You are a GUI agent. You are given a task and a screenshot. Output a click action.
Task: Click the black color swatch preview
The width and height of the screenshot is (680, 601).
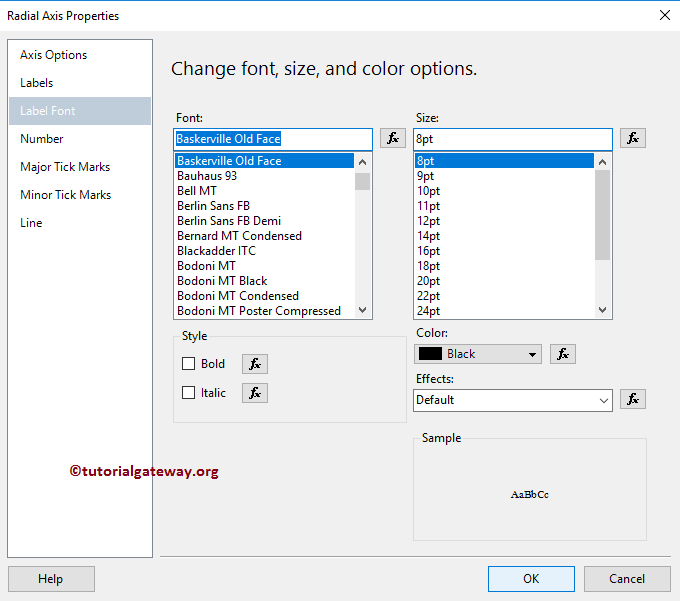coord(430,354)
